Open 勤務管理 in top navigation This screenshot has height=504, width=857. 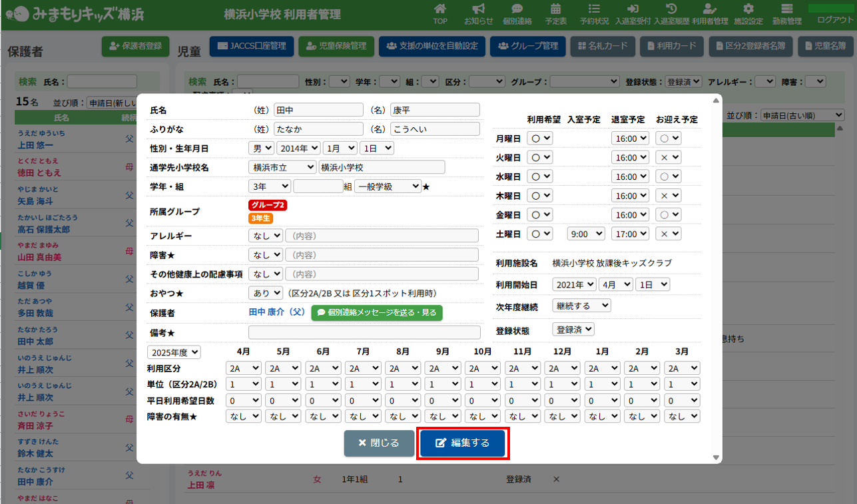click(x=786, y=13)
